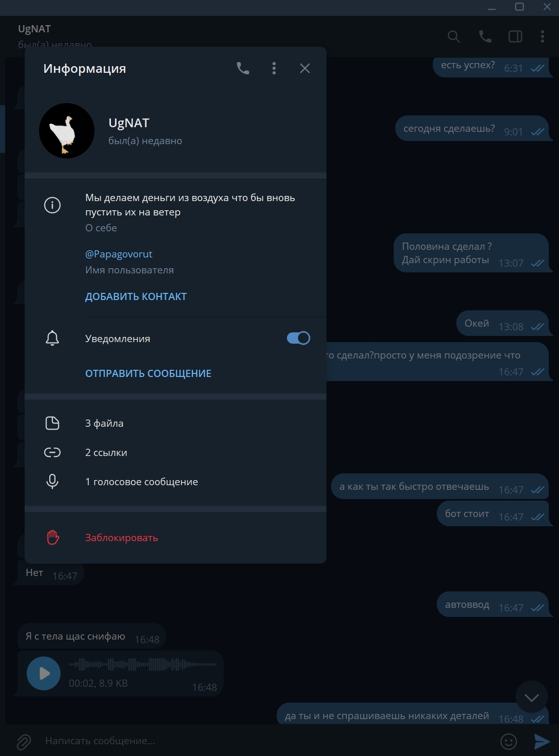This screenshot has width=559, height=756.
Task: Jump to bottom with down-arrow button
Action: 532,697
